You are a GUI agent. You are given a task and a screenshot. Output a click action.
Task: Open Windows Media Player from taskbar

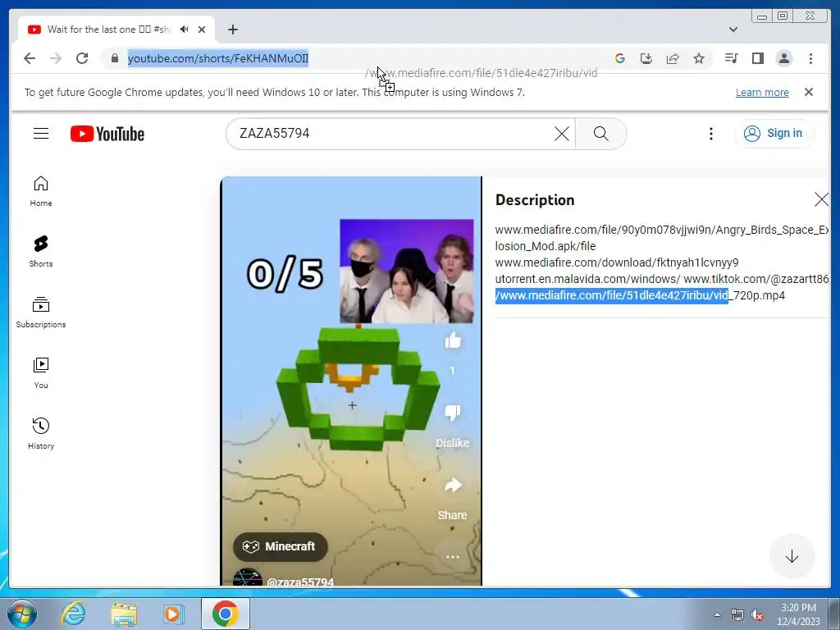coord(173,614)
